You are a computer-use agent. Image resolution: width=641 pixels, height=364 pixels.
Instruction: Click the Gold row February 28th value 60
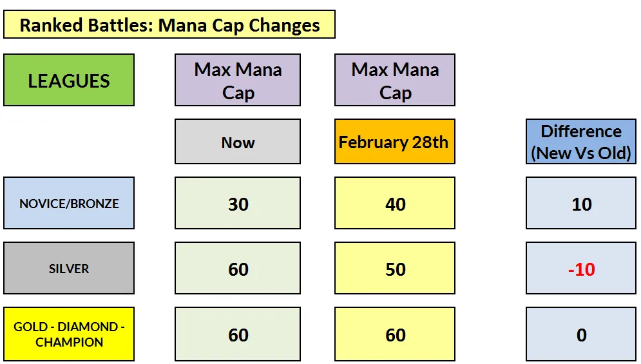[395, 334]
